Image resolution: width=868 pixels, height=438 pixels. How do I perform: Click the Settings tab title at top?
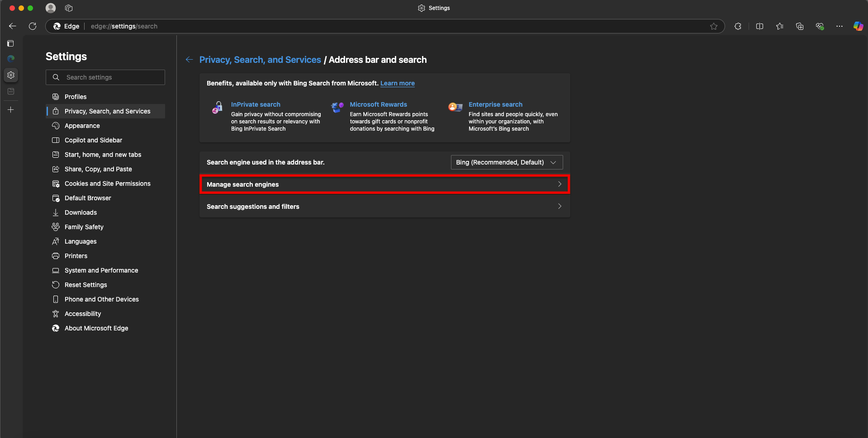[434, 8]
